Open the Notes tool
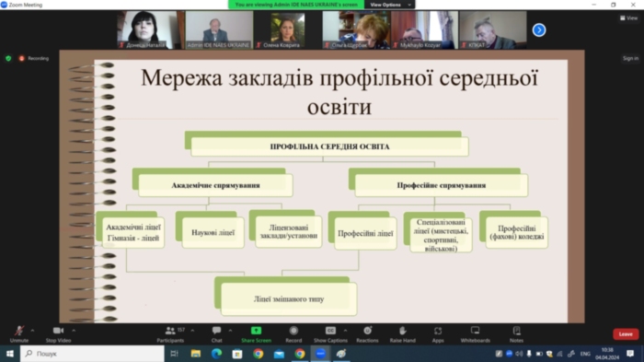This screenshot has height=362, width=644. click(x=516, y=334)
